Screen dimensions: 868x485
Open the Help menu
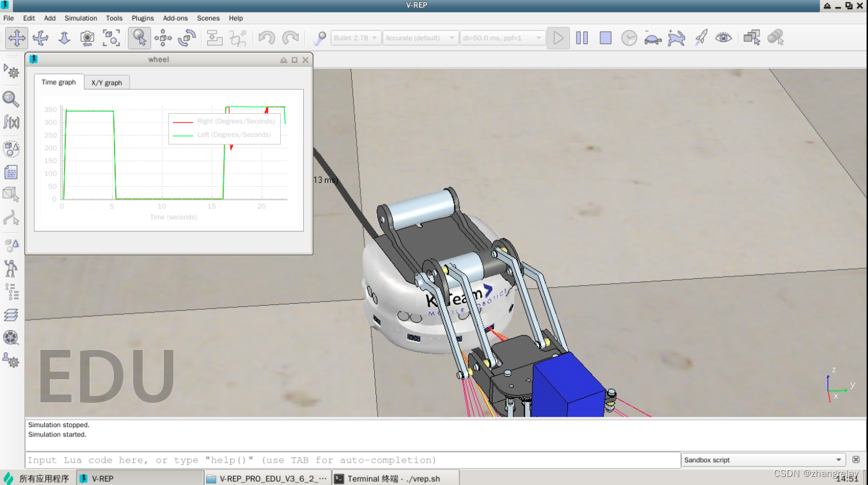click(x=236, y=18)
